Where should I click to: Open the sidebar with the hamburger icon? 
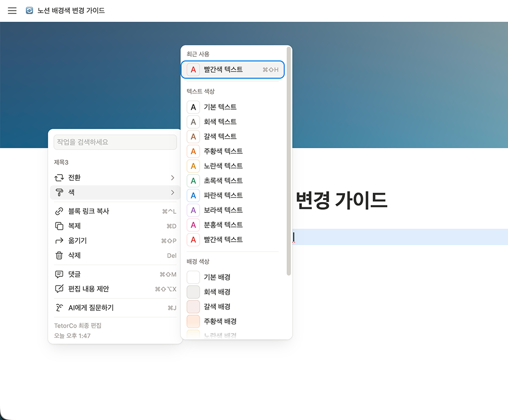click(x=12, y=10)
